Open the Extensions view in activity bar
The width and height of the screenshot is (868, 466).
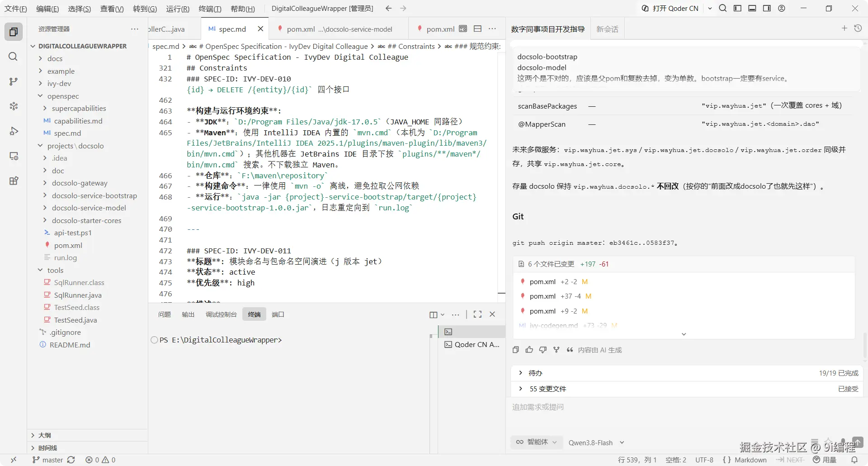(14, 181)
